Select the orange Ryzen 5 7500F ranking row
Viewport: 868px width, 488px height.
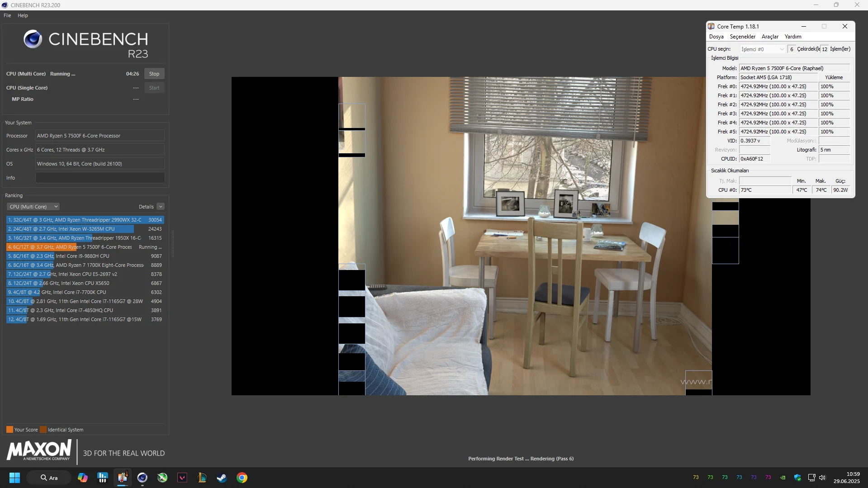[x=85, y=247]
